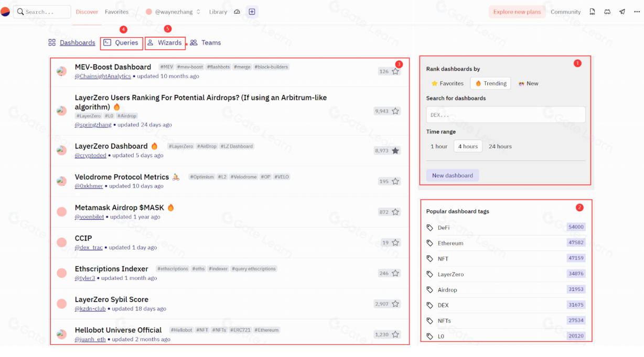Click the New dashboard button
644x357 pixels.
tap(452, 176)
